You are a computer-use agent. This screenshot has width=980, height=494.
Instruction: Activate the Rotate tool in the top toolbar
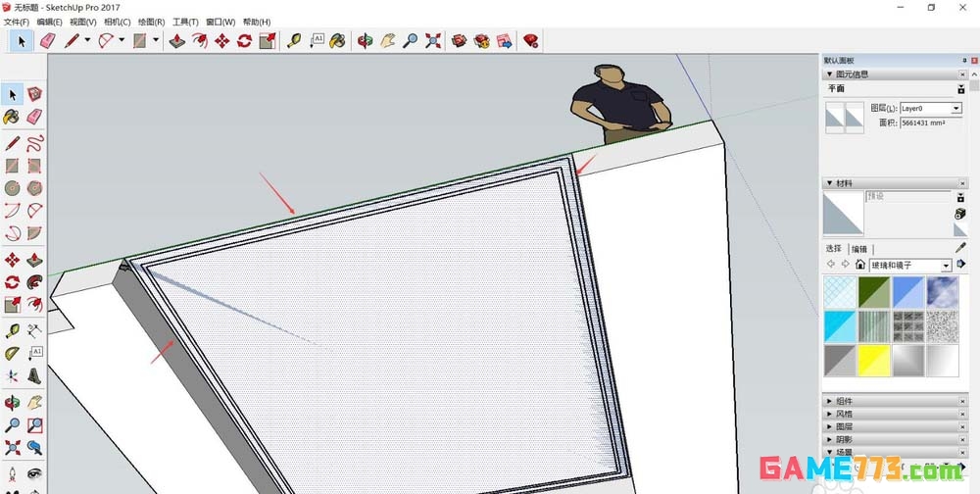[x=244, y=41]
